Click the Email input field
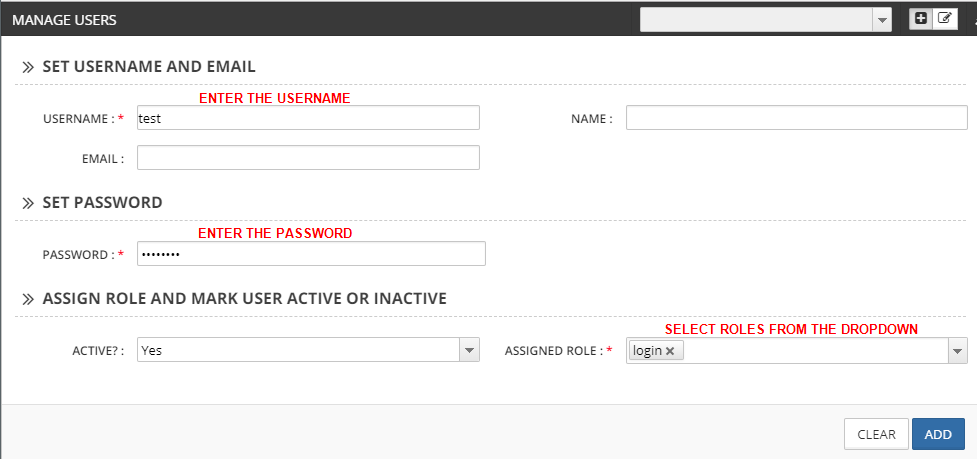977x459 pixels. [x=308, y=158]
